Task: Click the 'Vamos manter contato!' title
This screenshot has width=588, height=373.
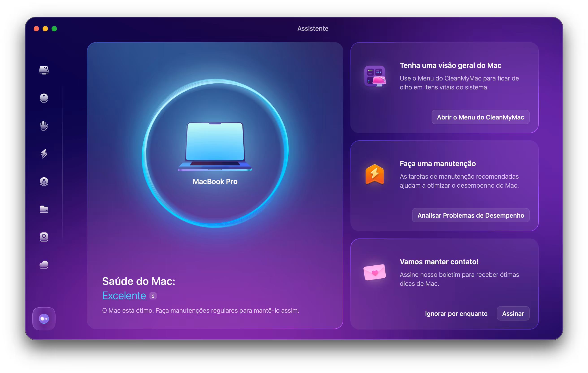Action: (x=439, y=262)
